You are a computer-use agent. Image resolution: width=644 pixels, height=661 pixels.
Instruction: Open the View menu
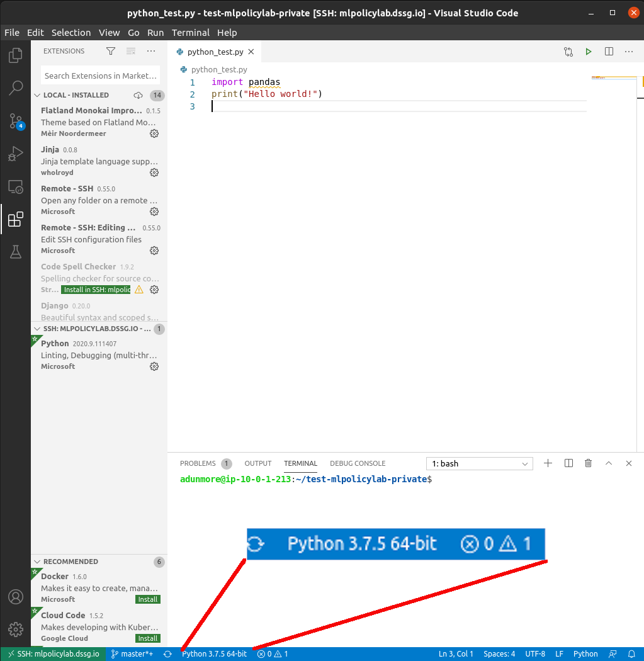click(109, 33)
